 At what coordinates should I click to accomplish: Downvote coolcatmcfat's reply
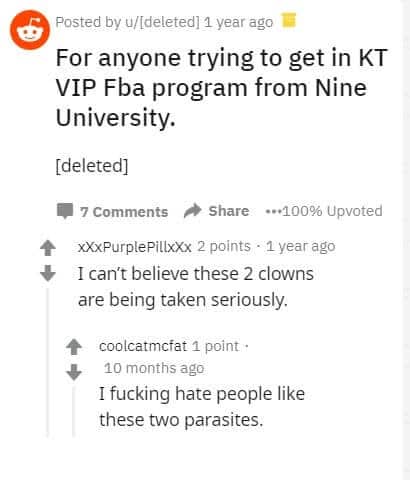(x=74, y=372)
